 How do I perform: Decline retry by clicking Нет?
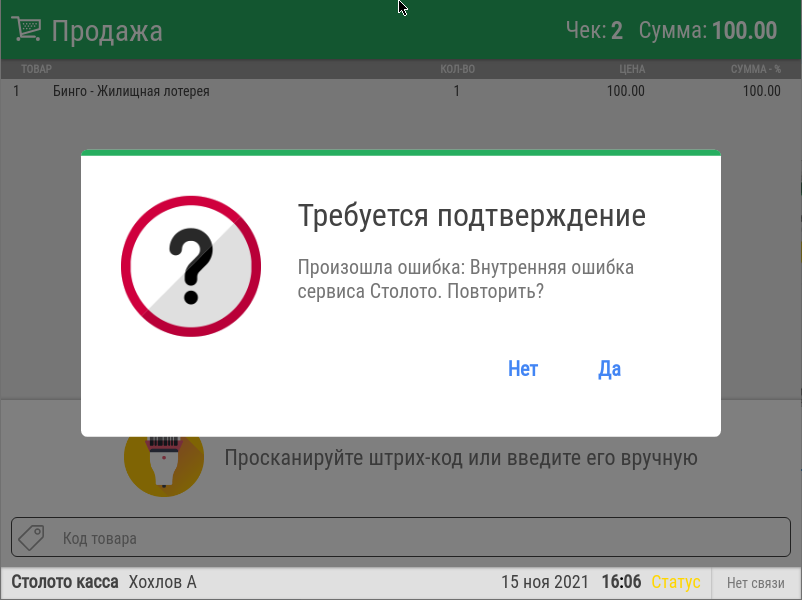tap(523, 369)
